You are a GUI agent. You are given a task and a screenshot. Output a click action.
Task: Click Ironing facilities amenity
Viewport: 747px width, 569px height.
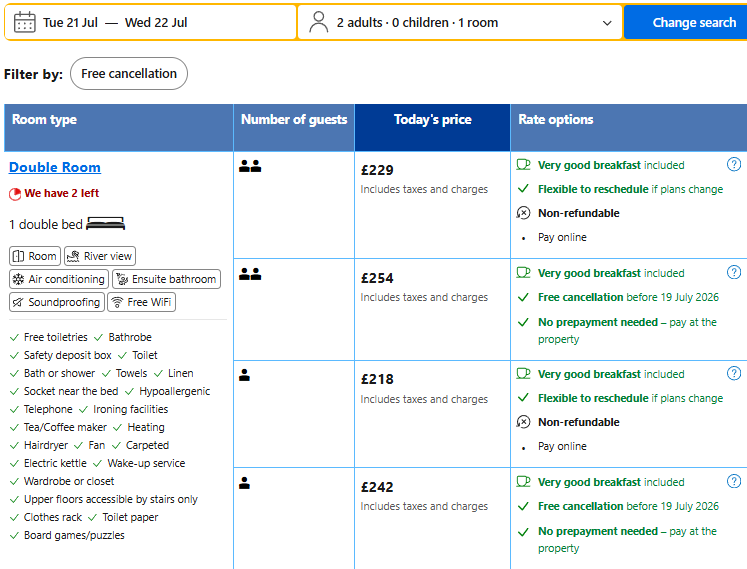131,409
